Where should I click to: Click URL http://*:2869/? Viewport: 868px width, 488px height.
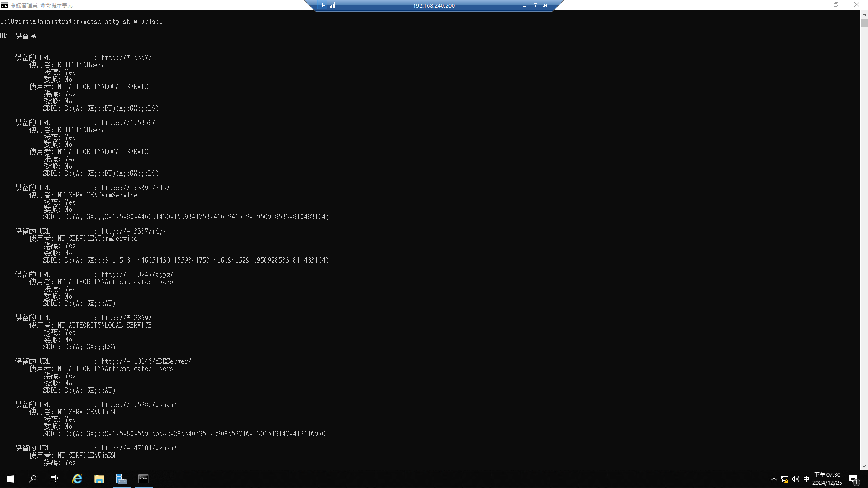click(127, 318)
